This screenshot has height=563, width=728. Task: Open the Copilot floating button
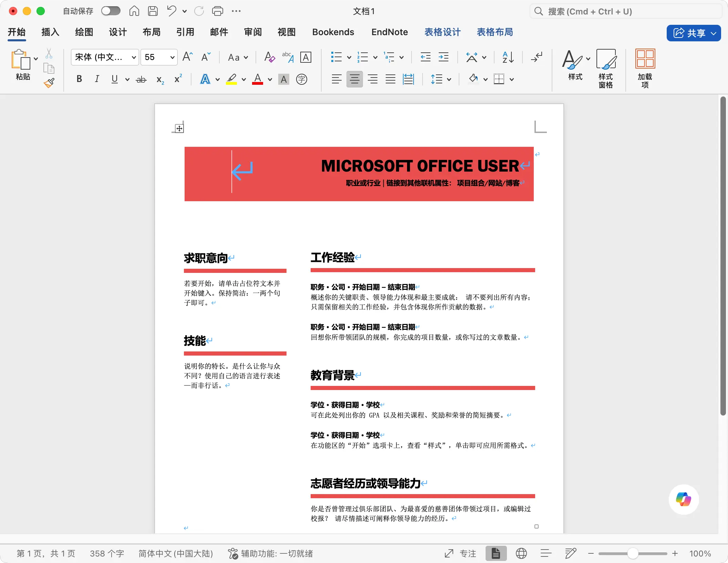point(684,499)
